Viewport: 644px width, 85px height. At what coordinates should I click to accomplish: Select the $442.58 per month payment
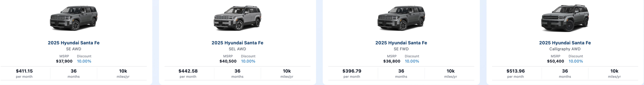(x=188, y=73)
